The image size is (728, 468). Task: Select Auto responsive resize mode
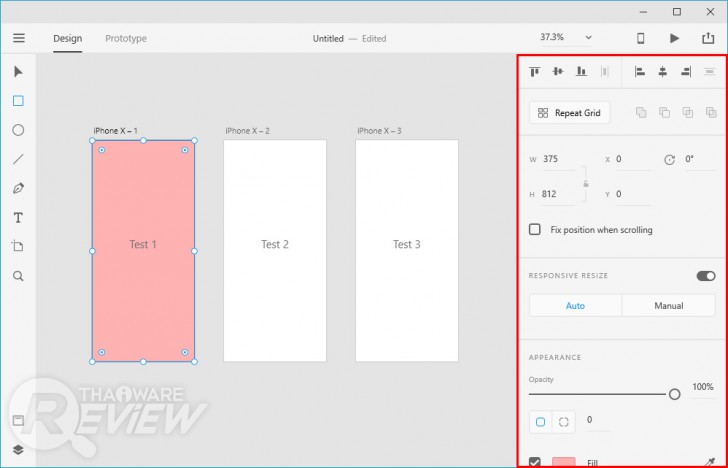click(575, 306)
